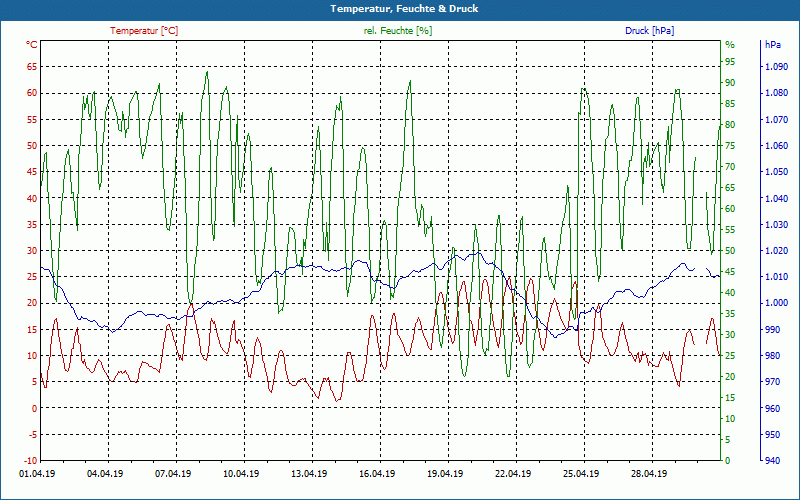Image resolution: width=800 pixels, height=500 pixels.
Task: Click the blue '950' pressure axis tick
Action: coord(772,434)
